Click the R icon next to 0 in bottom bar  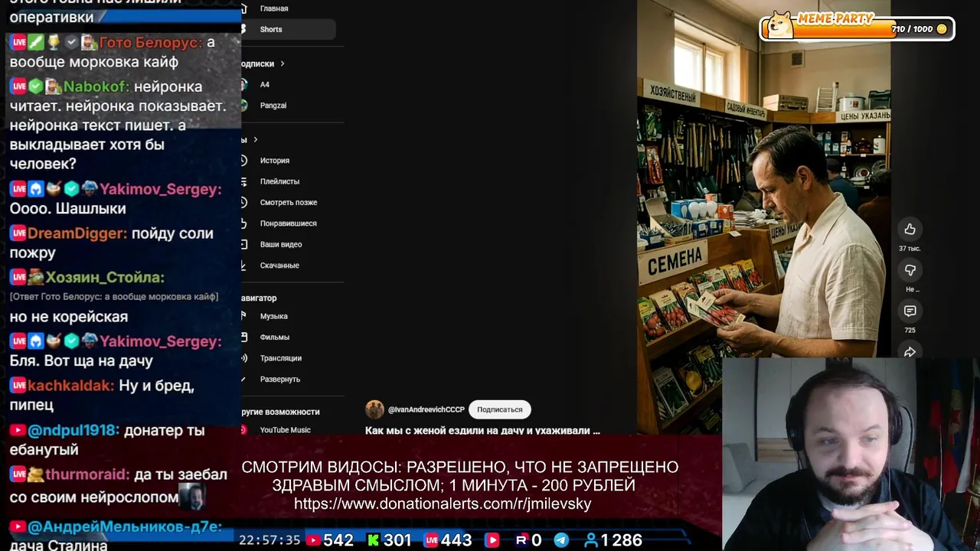521,540
